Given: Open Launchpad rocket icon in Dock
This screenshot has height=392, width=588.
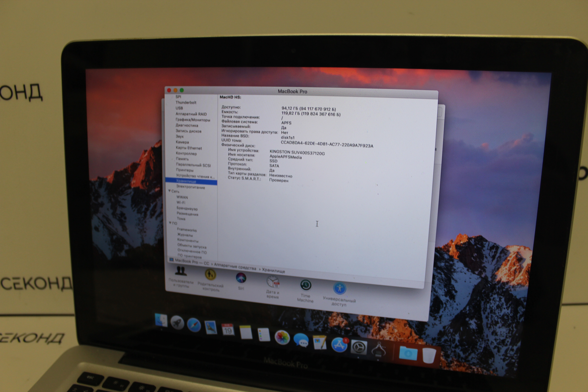Looking at the screenshot, I should point(177,323).
